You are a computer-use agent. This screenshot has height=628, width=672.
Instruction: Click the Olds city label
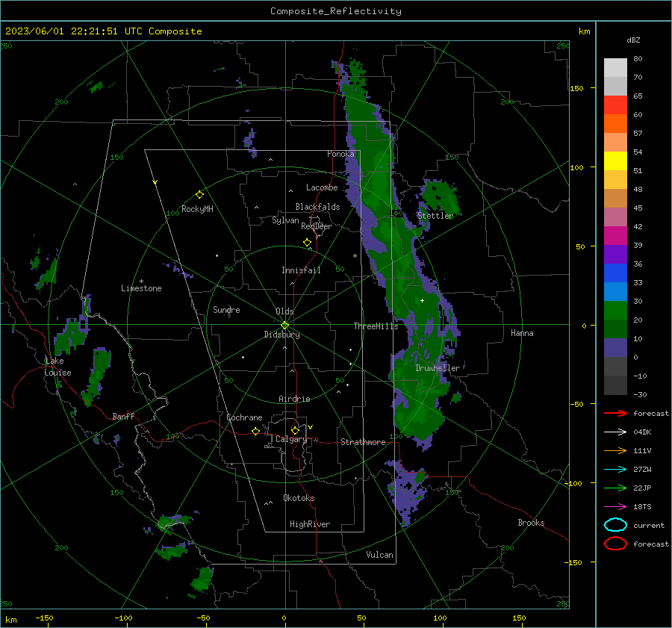pyautogui.click(x=284, y=311)
